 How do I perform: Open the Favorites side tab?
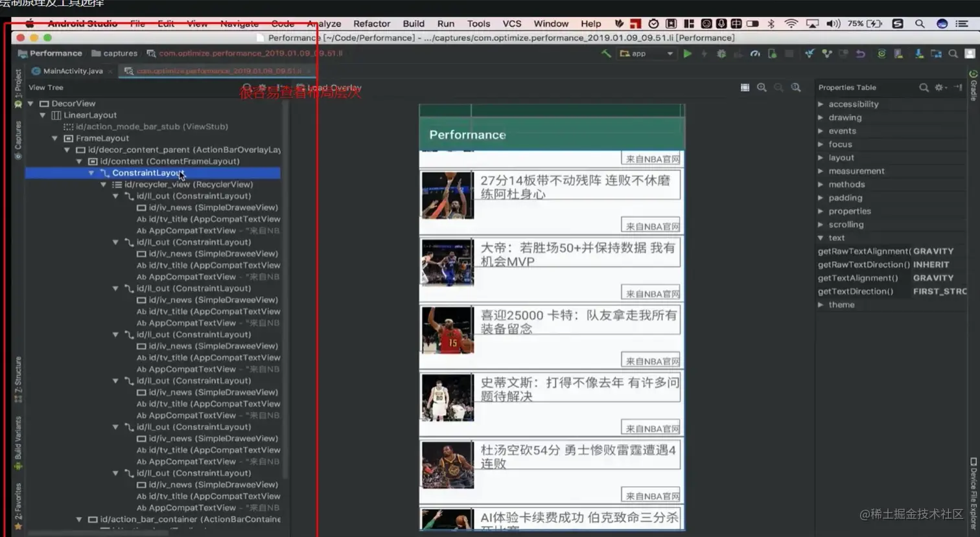(x=18, y=506)
